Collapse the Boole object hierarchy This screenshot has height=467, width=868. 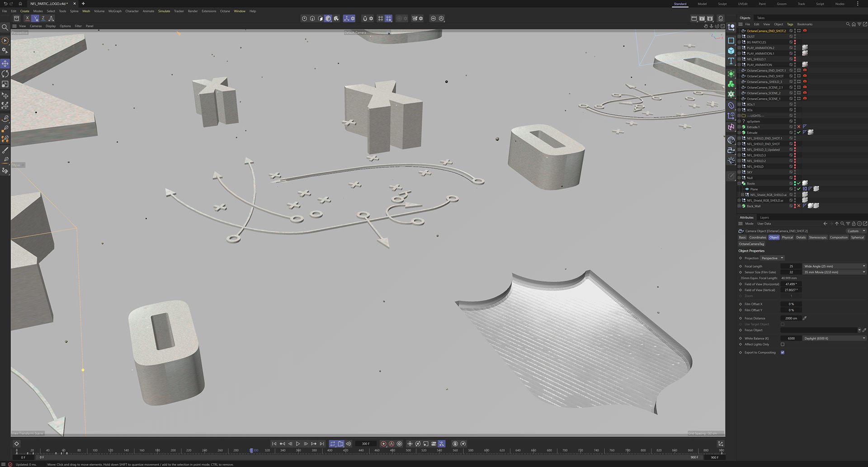(x=739, y=184)
